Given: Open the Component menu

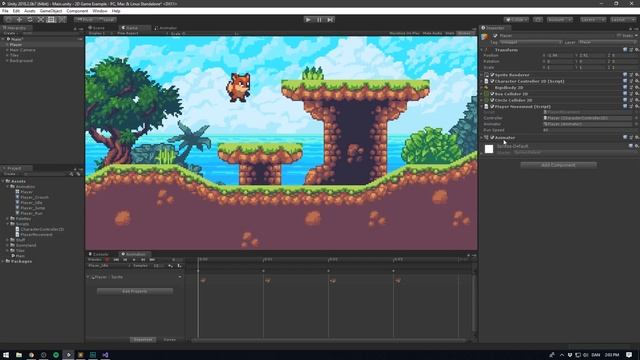Looking at the screenshot, I should click(x=77, y=11).
